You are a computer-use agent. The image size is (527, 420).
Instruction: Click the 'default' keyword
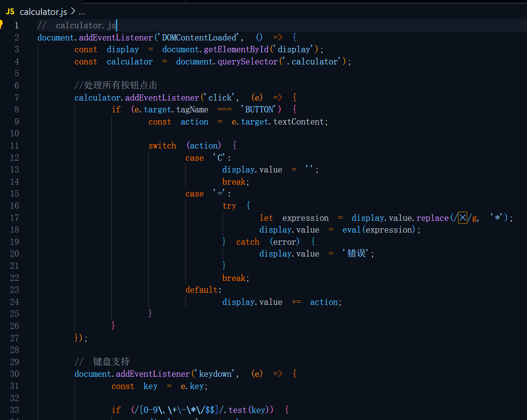[x=202, y=290]
